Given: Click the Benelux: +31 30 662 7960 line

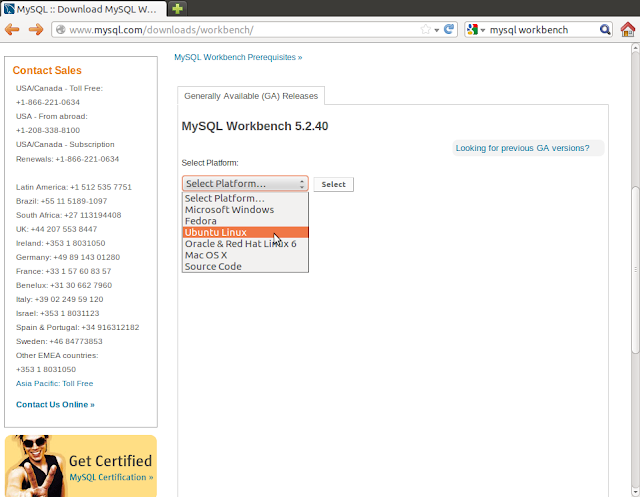Looking at the screenshot, I should tap(64, 285).
